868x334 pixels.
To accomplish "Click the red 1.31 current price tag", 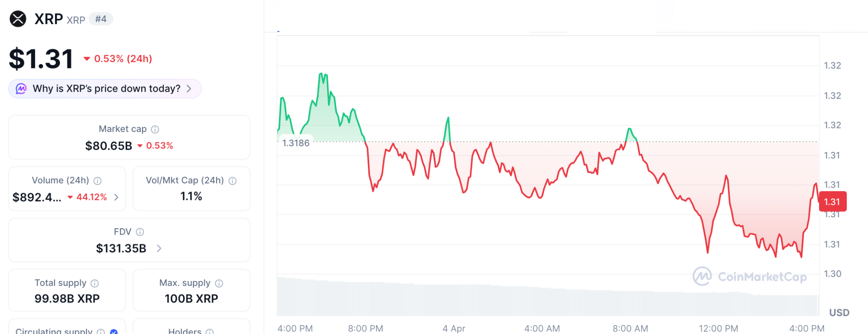I will point(832,202).
